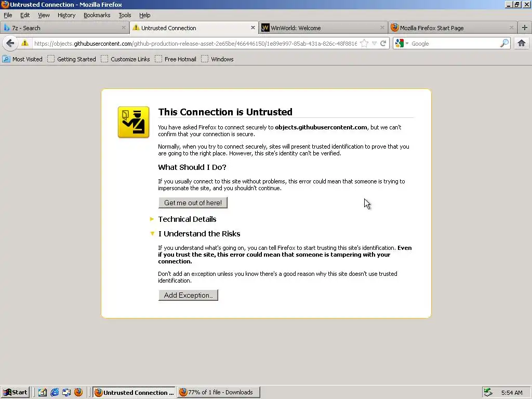
Task: Close the WinWorld: Welcome tab
Action: [x=382, y=28]
